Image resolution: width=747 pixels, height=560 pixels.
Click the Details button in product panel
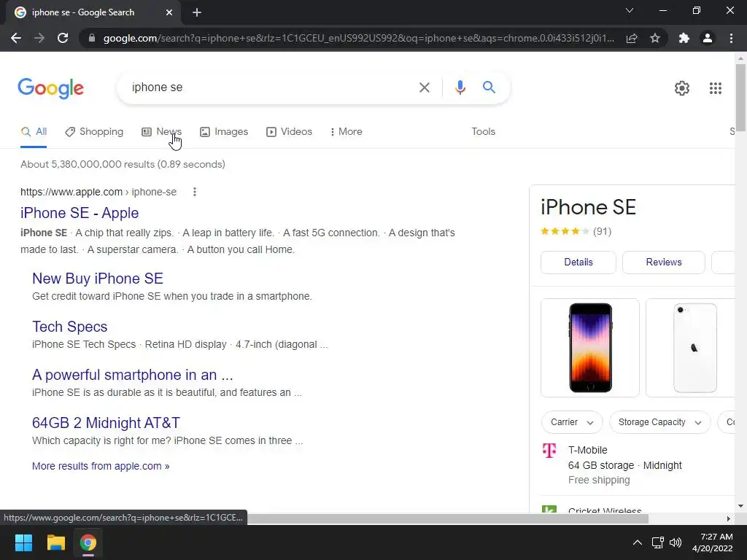coord(578,262)
